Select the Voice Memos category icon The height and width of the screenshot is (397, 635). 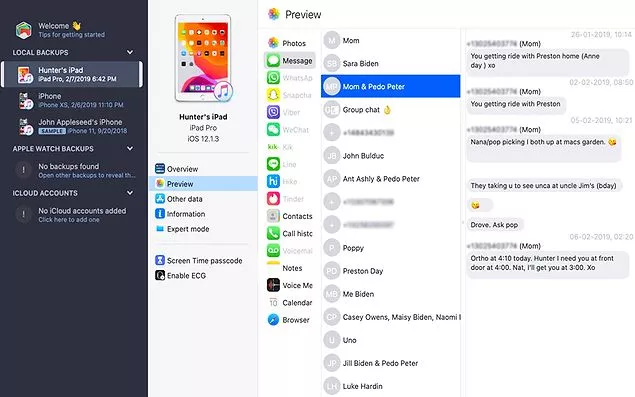point(273,285)
